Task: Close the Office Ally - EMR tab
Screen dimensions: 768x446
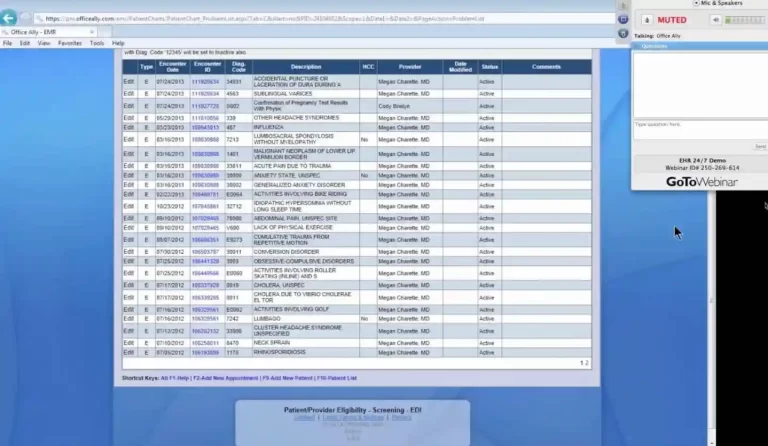Action: [x=92, y=32]
